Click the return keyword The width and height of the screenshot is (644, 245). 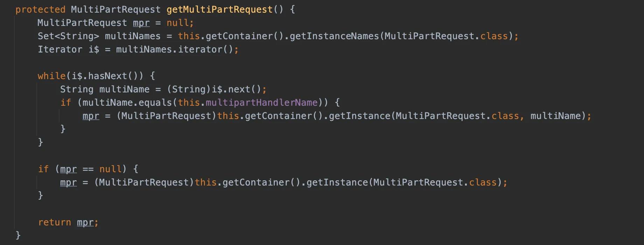coord(54,222)
